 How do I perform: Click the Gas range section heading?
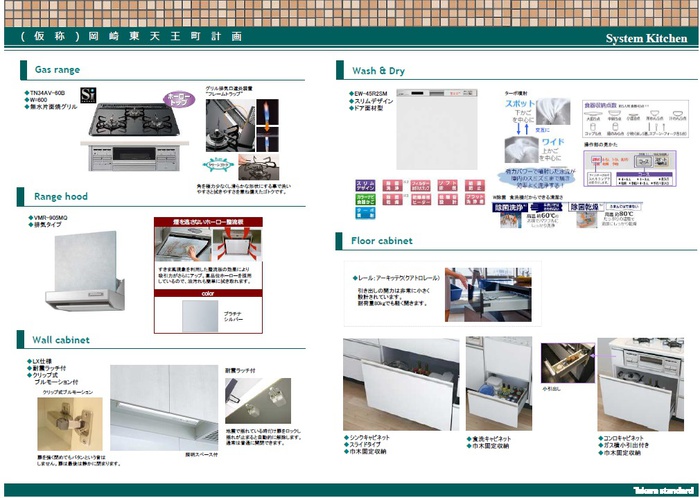(57, 70)
